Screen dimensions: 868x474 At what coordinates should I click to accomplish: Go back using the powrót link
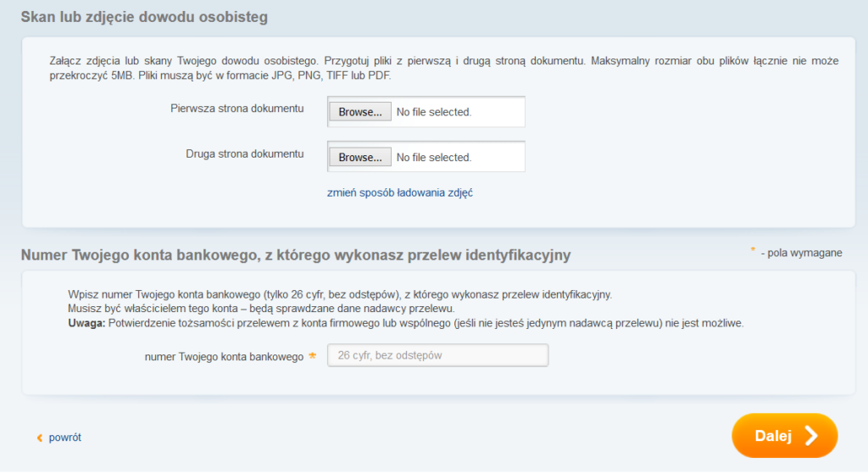[64, 438]
